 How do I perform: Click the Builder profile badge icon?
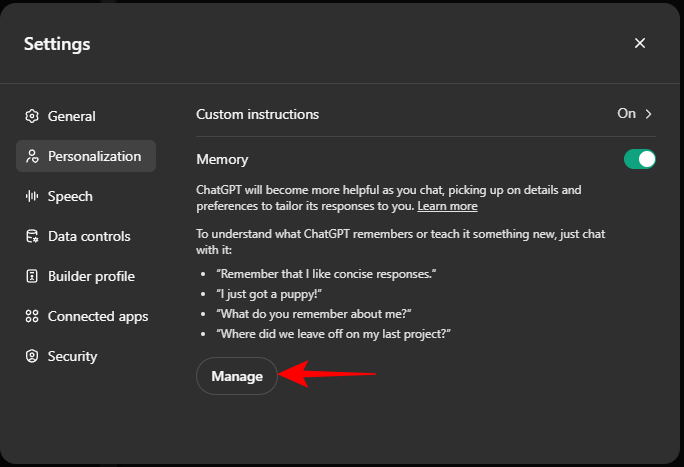32,276
